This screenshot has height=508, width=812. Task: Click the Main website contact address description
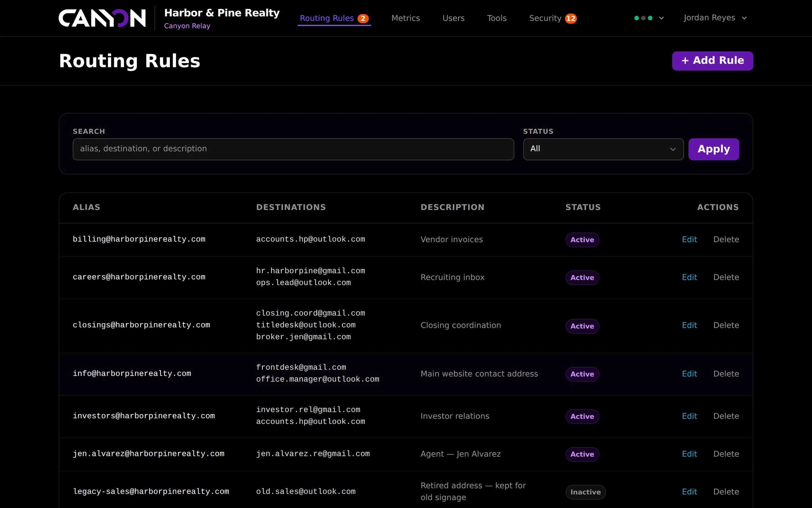[x=479, y=374]
